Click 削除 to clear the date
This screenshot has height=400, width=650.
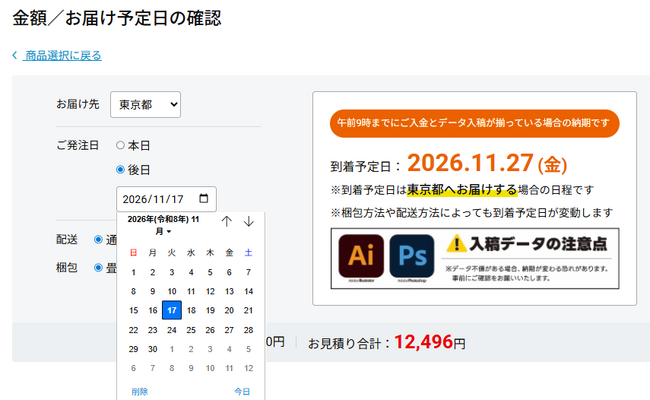[140, 391]
